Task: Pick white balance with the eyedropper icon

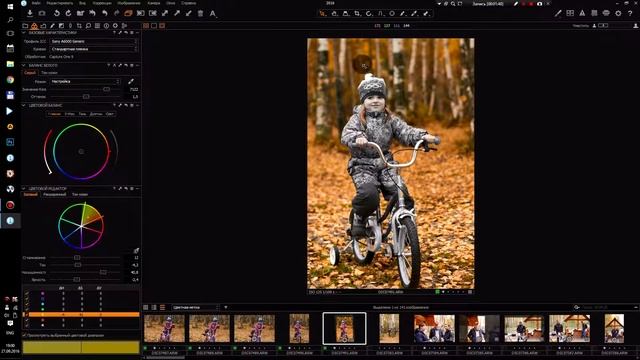Action: pyautogui.click(x=131, y=81)
